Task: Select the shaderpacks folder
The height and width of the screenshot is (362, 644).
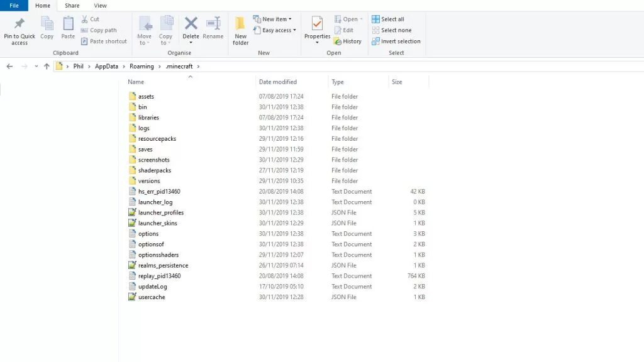Action: 155,170
